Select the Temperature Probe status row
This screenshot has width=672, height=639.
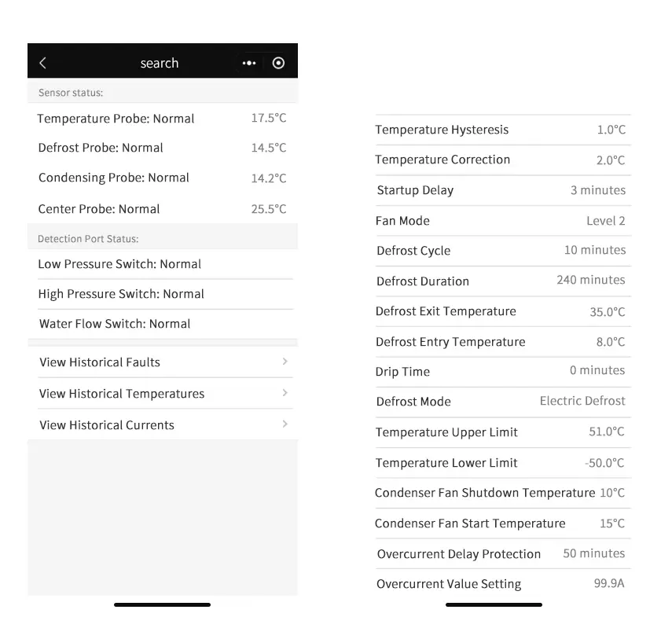(x=162, y=119)
